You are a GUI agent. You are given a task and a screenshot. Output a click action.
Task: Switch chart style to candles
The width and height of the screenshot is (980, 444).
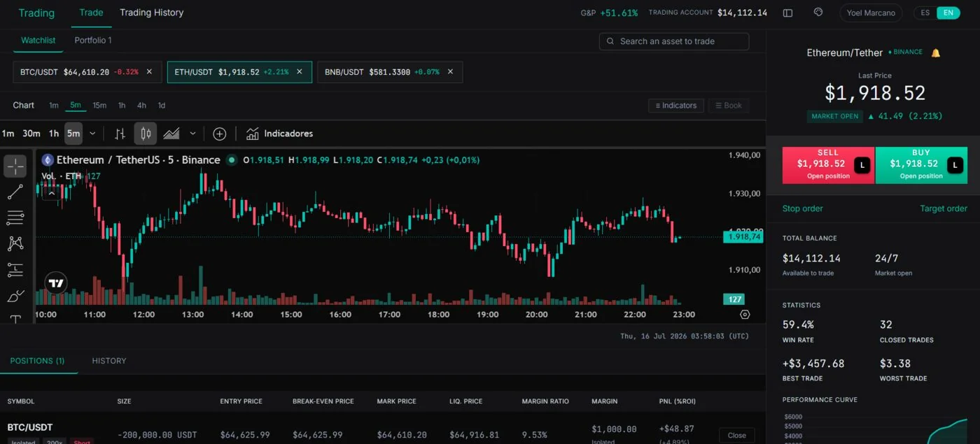click(x=146, y=134)
